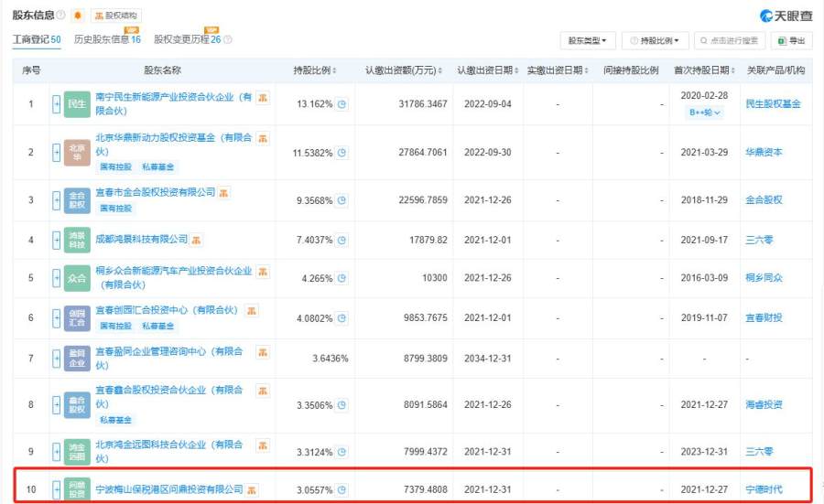The image size is (824, 504).
Task: Open equity structure icon for 南宁民生新能源产业投资合伙企业
Action: tap(263, 97)
